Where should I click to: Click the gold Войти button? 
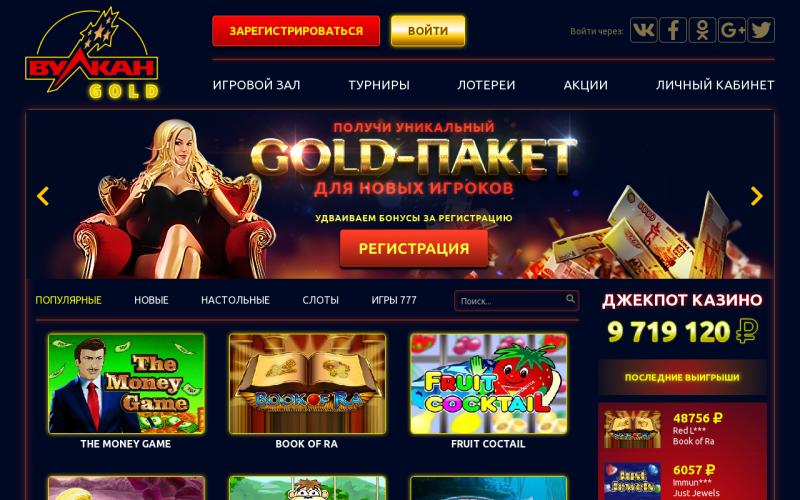[428, 31]
